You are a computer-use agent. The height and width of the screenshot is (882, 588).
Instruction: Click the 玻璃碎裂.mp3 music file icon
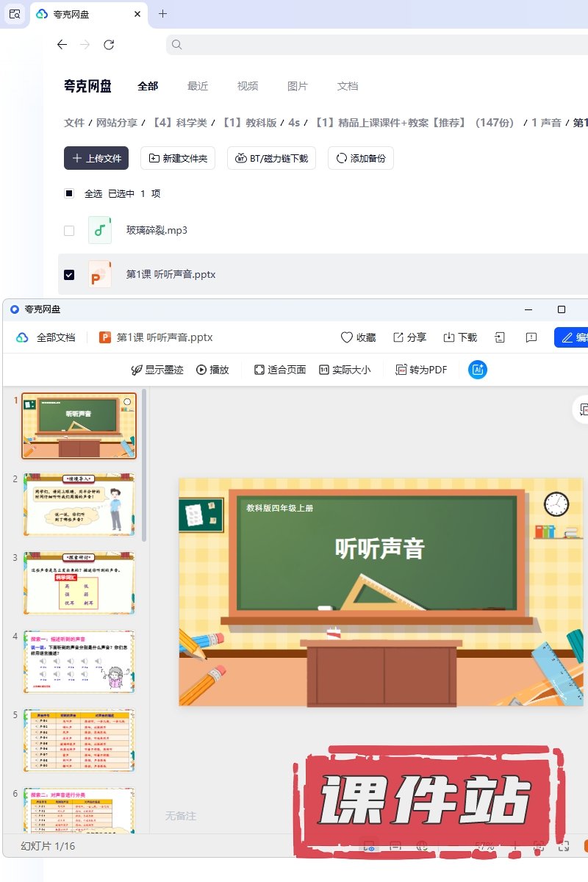coord(100,230)
